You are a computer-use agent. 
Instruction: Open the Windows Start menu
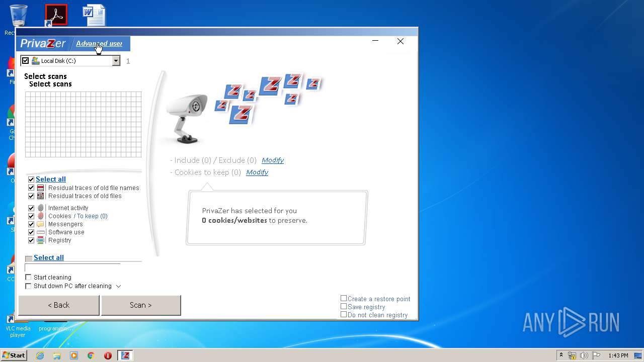(14, 355)
